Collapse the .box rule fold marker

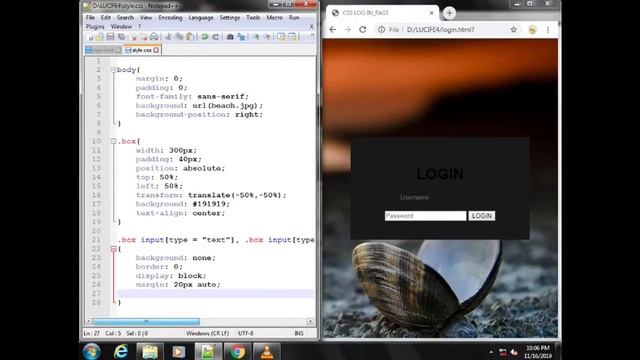[x=113, y=141]
